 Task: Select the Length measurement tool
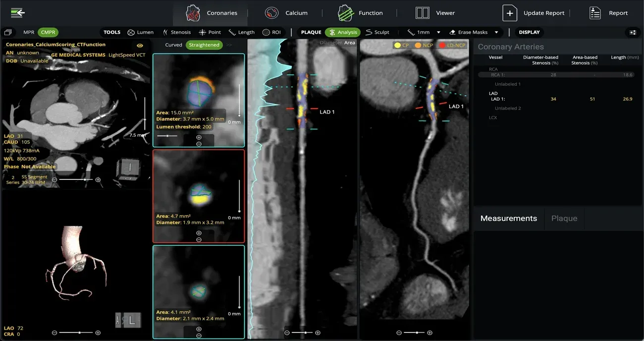click(x=241, y=32)
